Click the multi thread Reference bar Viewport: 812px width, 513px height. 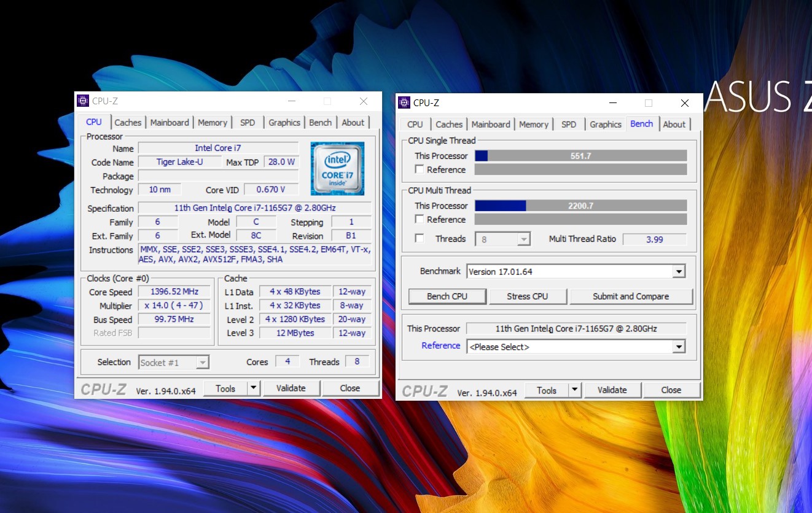click(x=580, y=219)
